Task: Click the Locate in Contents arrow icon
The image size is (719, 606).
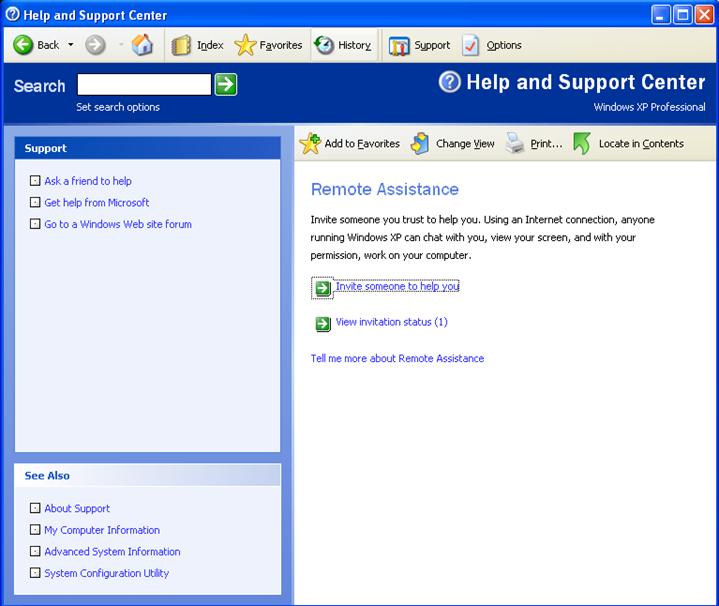Action: 582,143
